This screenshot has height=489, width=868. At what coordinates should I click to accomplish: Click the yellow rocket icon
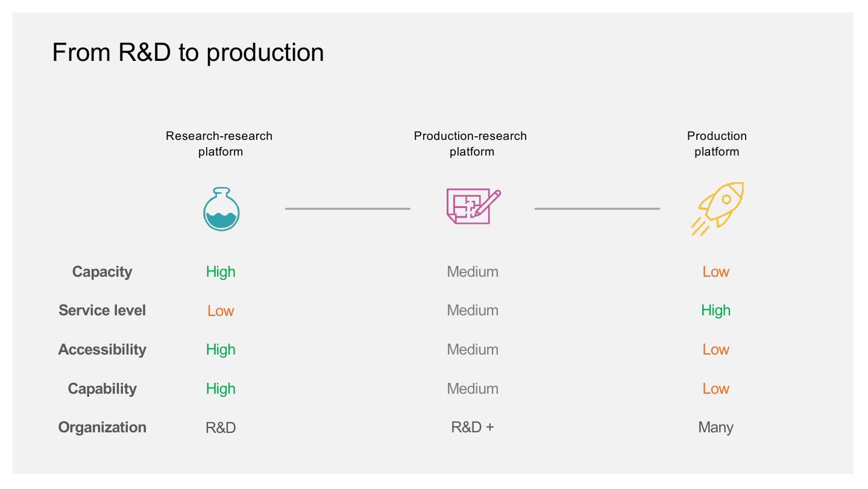click(717, 207)
